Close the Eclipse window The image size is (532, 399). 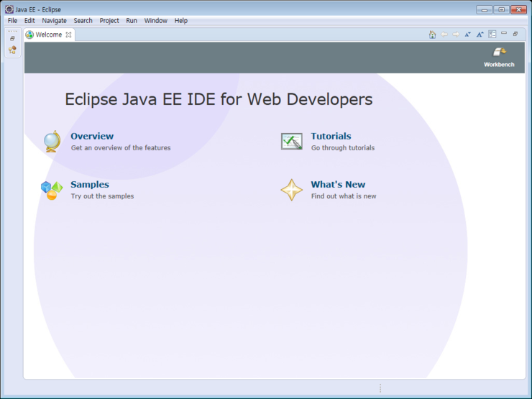(518, 9)
